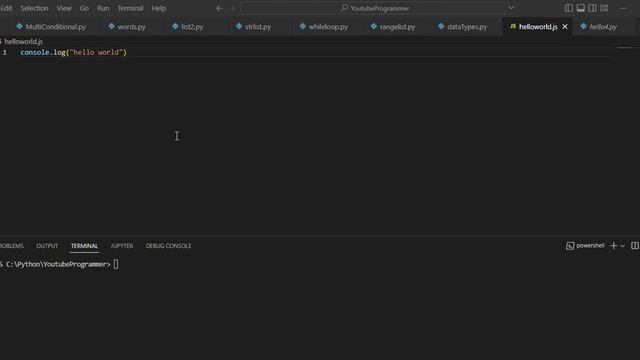
Task: Click the Python icon on words.py tab
Action: coord(111,26)
